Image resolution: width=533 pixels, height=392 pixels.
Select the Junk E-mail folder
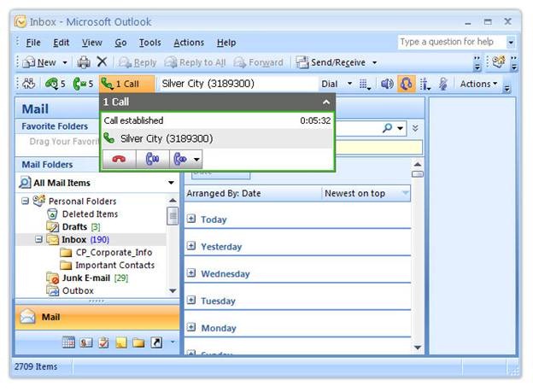(88, 278)
